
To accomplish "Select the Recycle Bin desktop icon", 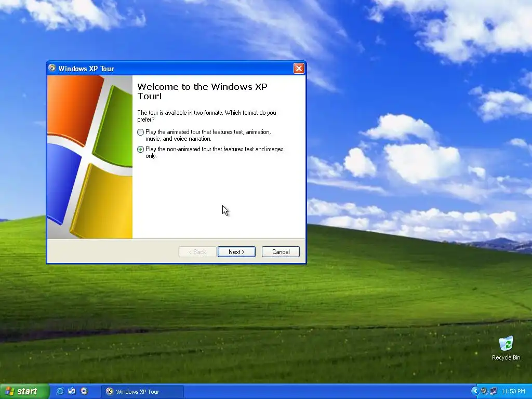I will (506, 348).
